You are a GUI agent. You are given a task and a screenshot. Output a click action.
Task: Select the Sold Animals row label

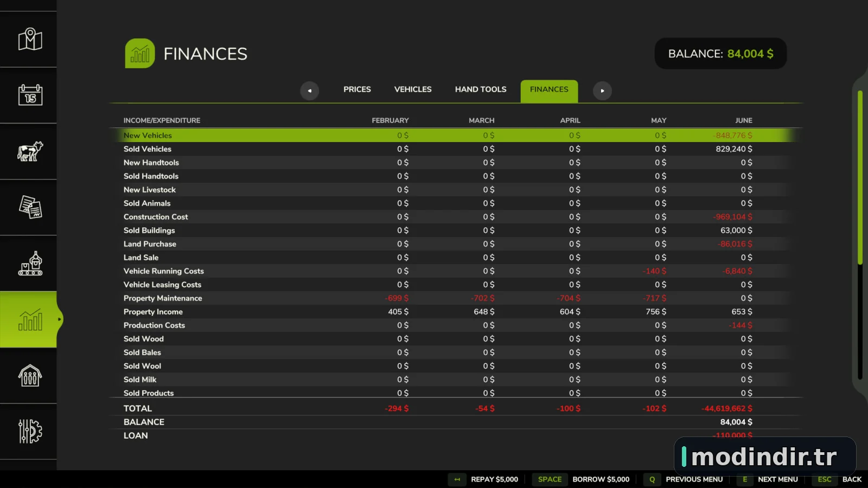[146, 203]
